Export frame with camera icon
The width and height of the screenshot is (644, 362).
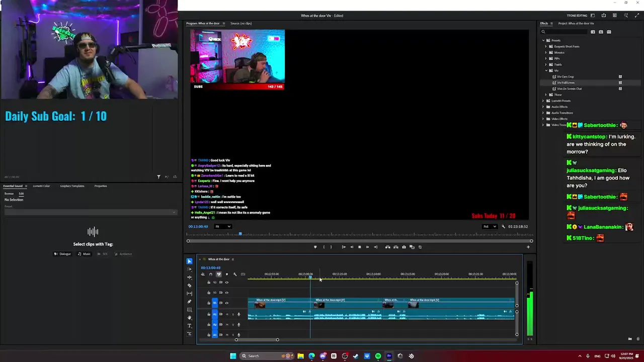click(x=404, y=247)
